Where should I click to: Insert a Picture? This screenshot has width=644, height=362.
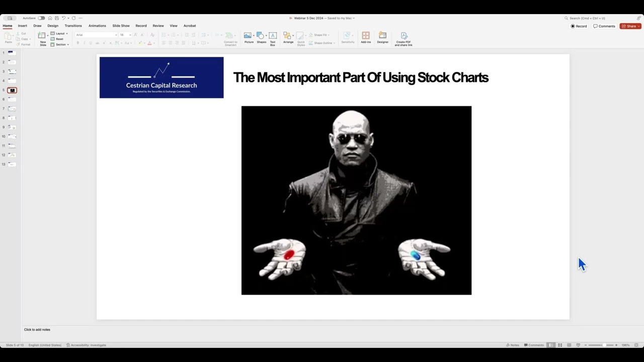point(249,38)
